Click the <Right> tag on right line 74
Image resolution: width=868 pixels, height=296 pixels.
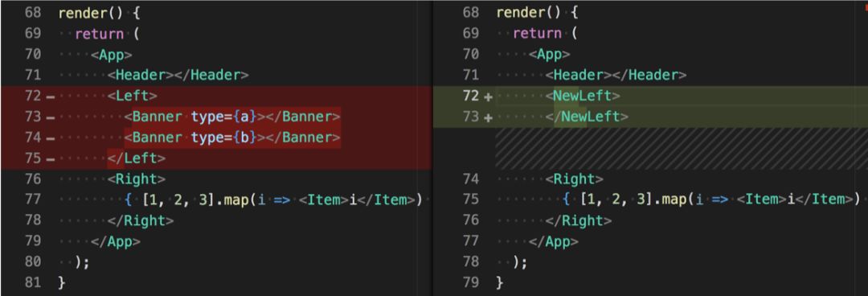click(x=575, y=179)
